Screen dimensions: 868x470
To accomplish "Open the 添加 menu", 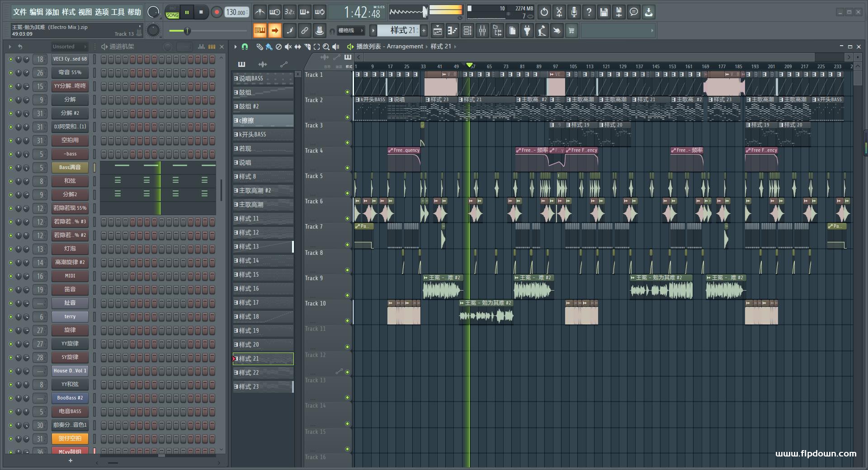I will point(52,12).
